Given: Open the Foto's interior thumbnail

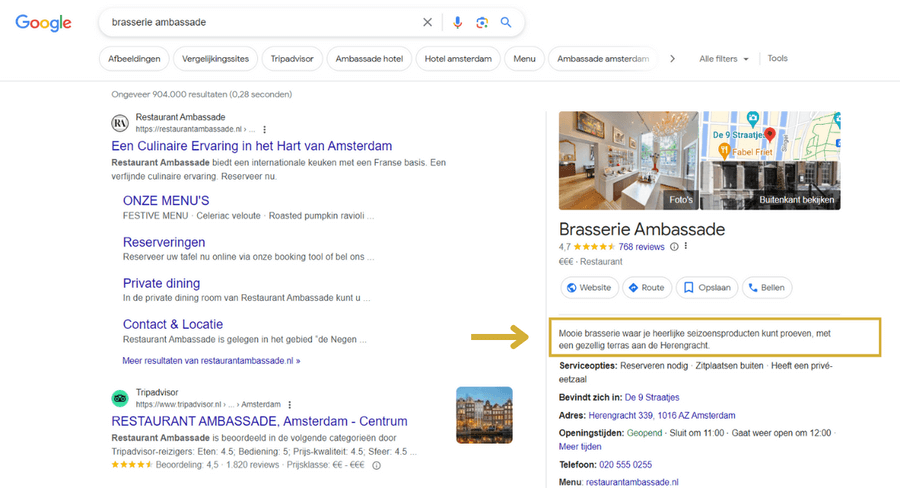Looking at the screenshot, I should pos(627,160).
